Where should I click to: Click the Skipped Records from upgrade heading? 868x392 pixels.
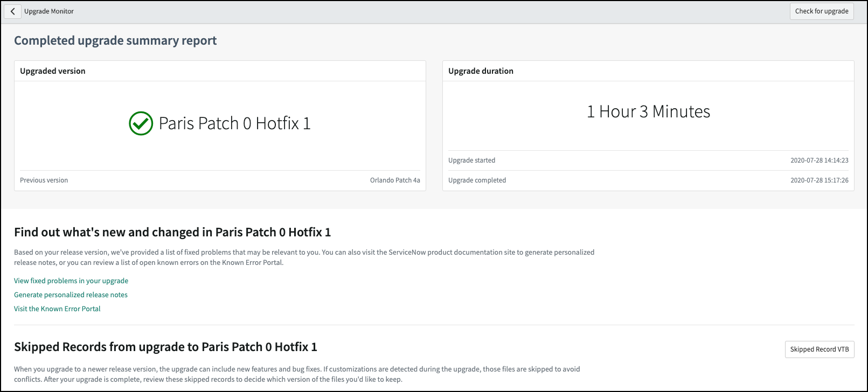[165, 347]
